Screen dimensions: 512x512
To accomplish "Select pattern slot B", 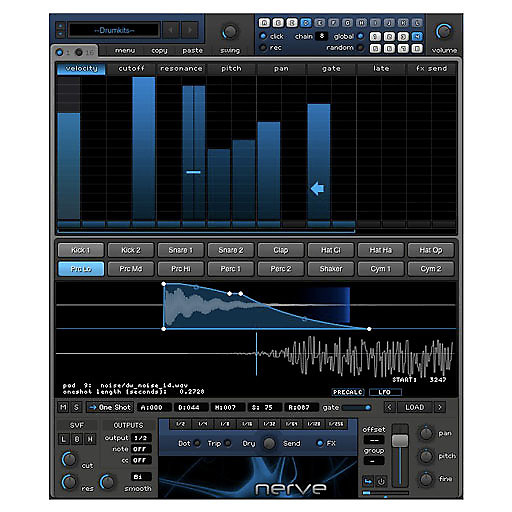I will tap(278, 23).
